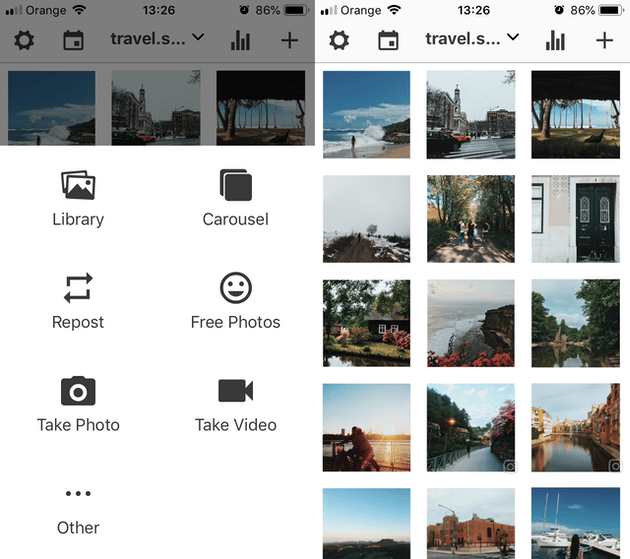Open horizon mountain landscape photo

point(366,523)
